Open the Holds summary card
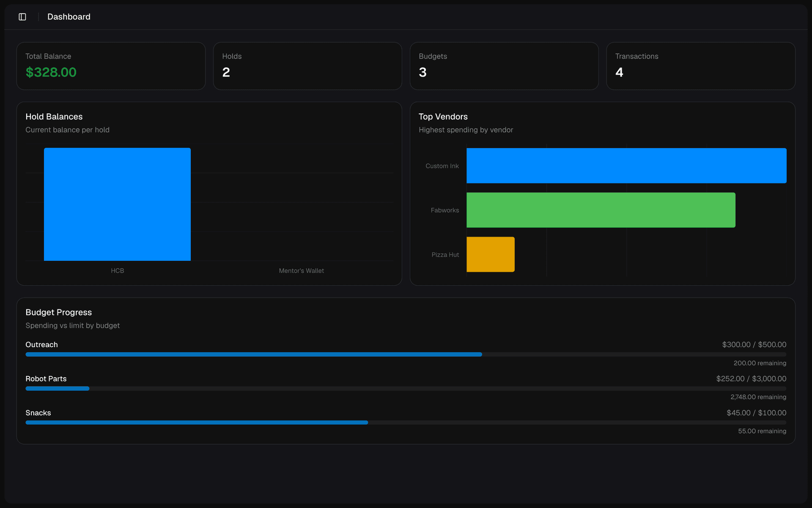 (307, 66)
